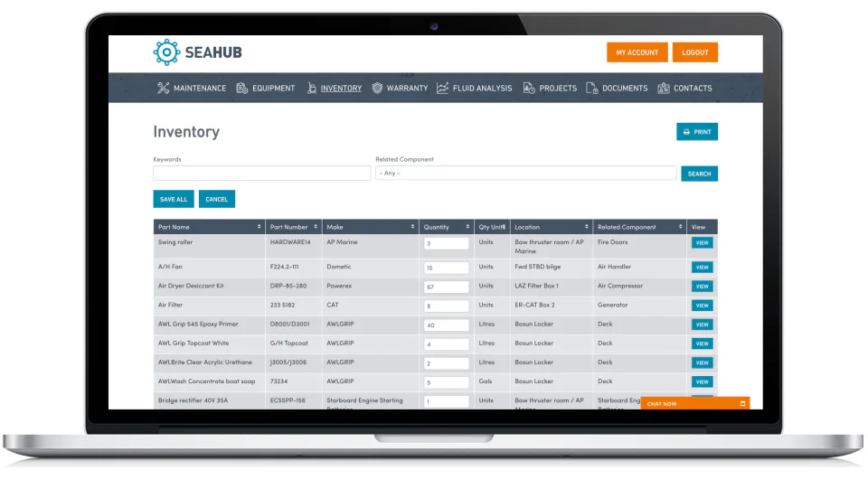868x480 pixels.
Task: Click the Documents file icon
Action: click(x=591, y=88)
